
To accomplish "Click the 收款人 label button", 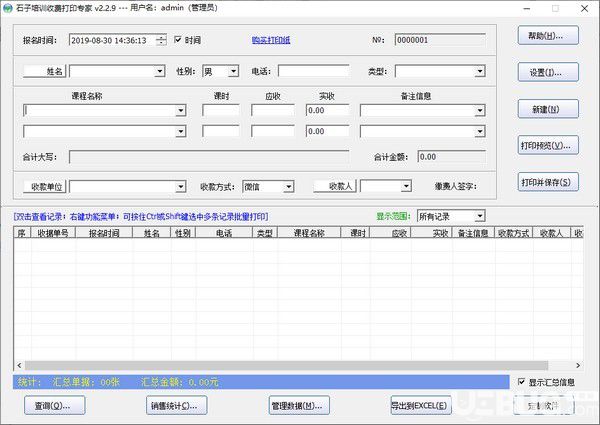I will click(335, 186).
